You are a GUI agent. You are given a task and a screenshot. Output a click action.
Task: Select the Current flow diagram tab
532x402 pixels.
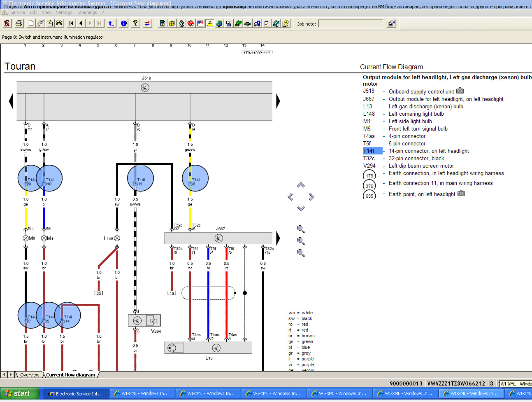tap(71, 375)
